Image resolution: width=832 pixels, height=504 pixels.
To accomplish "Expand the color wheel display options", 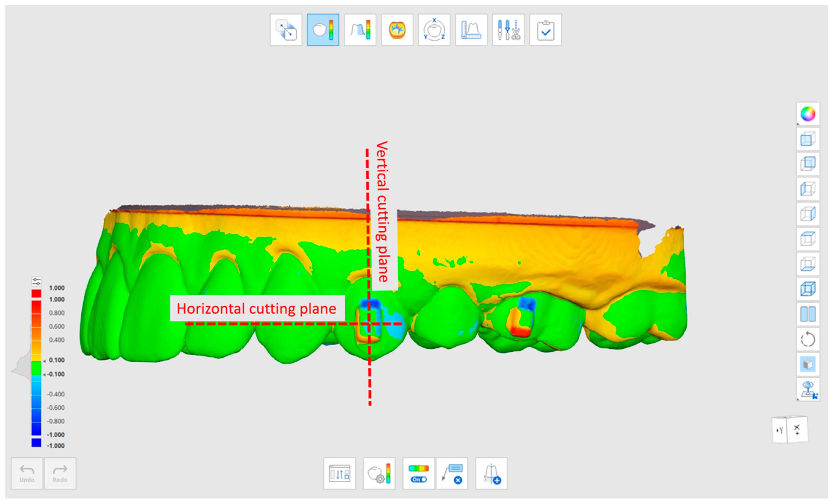I will 808,114.
